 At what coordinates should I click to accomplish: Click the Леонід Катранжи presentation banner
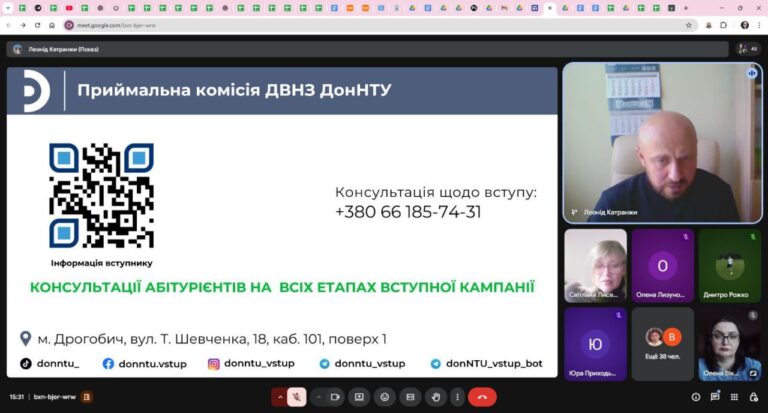pyautogui.click(x=367, y=49)
